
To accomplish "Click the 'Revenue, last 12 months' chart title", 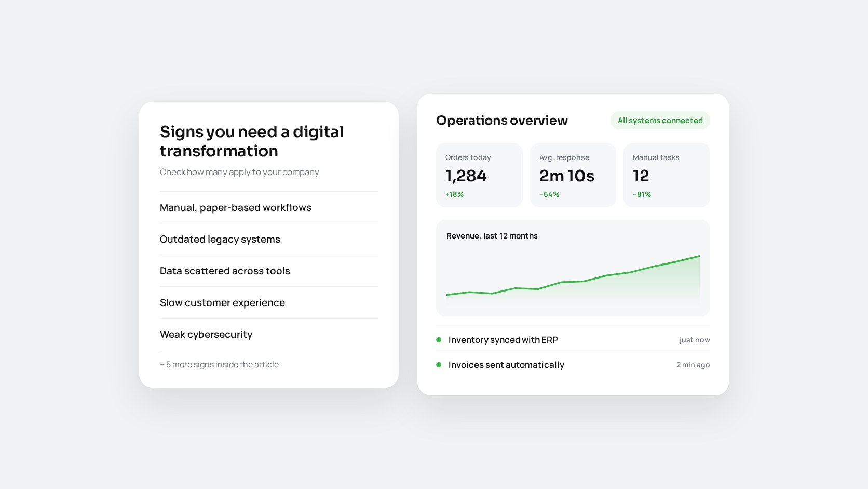I will [x=492, y=235].
